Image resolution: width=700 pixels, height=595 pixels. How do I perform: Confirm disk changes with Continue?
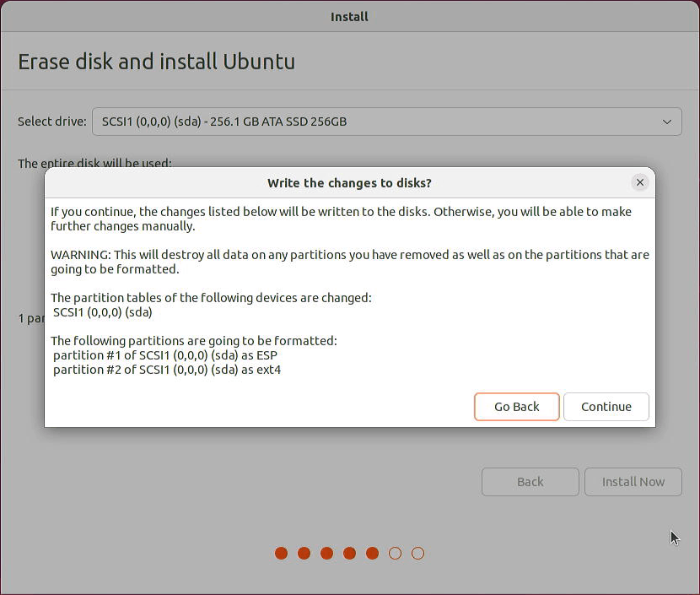(x=606, y=407)
